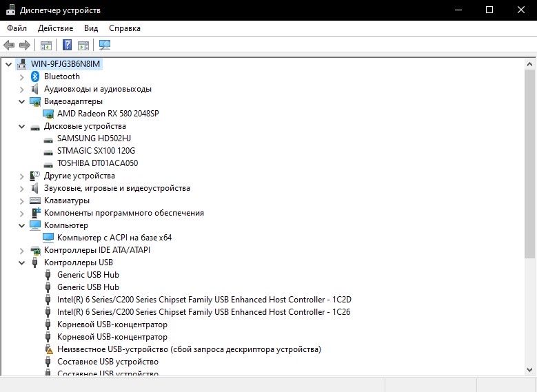
Task: Select AMD Radeon RX 580 2048SP
Action: 108,114
